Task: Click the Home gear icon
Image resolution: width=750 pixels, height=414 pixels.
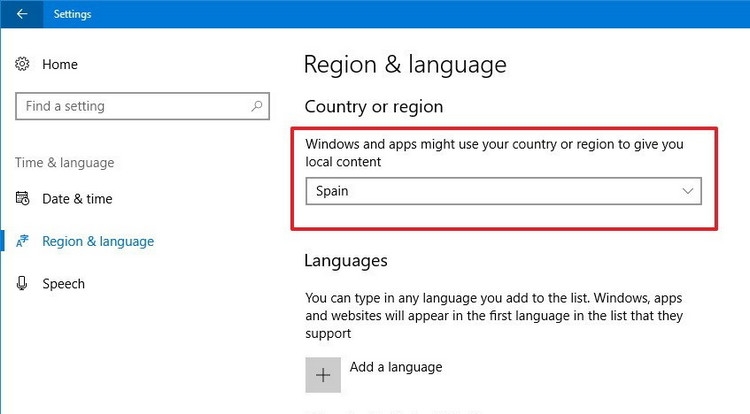Action: pos(23,64)
